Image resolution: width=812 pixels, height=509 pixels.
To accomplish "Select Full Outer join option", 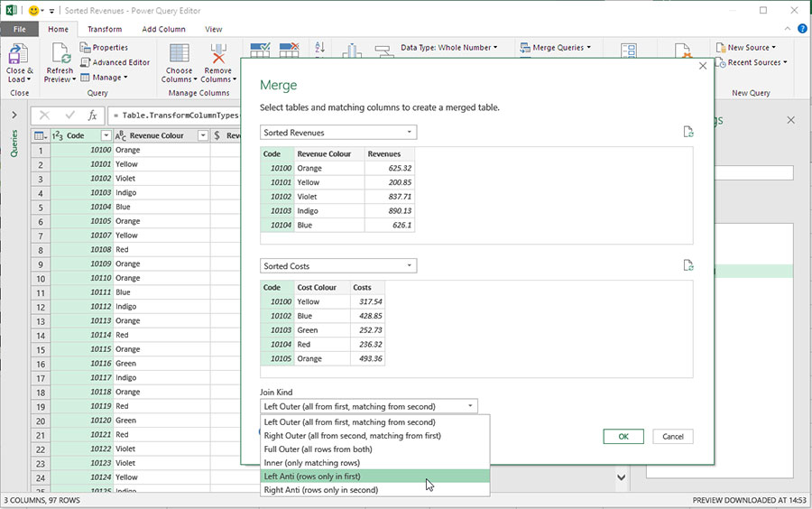I will pos(375,449).
